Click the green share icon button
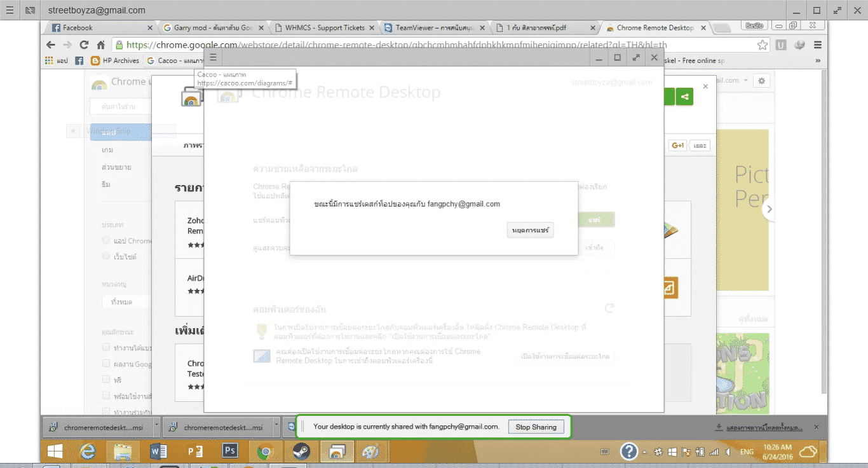Image resolution: width=868 pixels, height=468 pixels. [684, 97]
